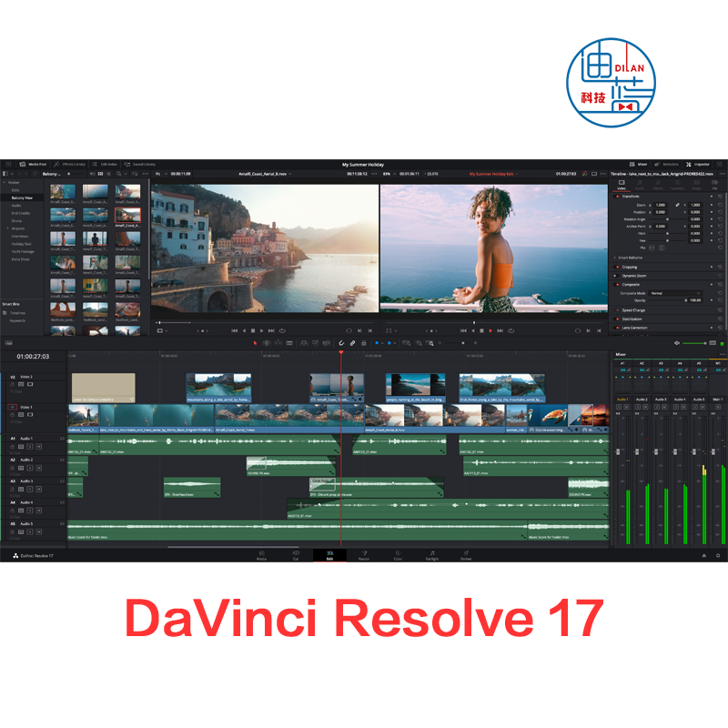
Task: Click the media pool search magnifier icon
Action: (x=119, y=174)
